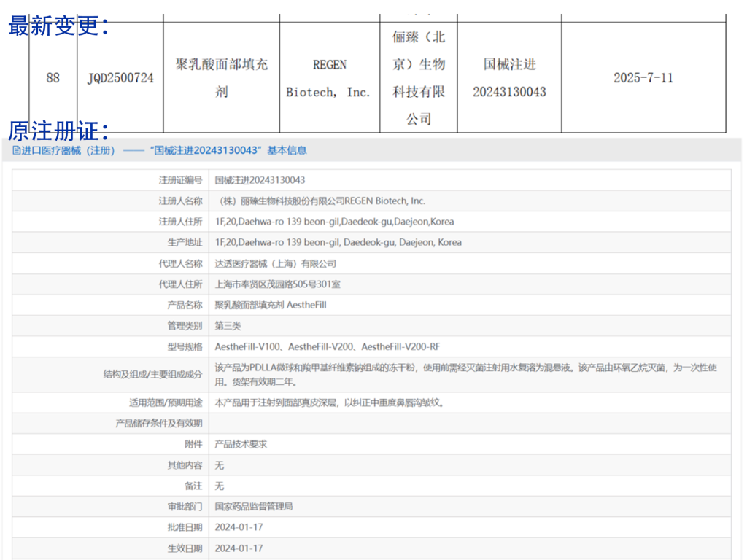Image resolution: width=747 pixels, height=560 pixels.
Task: Click the 注册人名称 field label
Action: click(x=181, y=201)
